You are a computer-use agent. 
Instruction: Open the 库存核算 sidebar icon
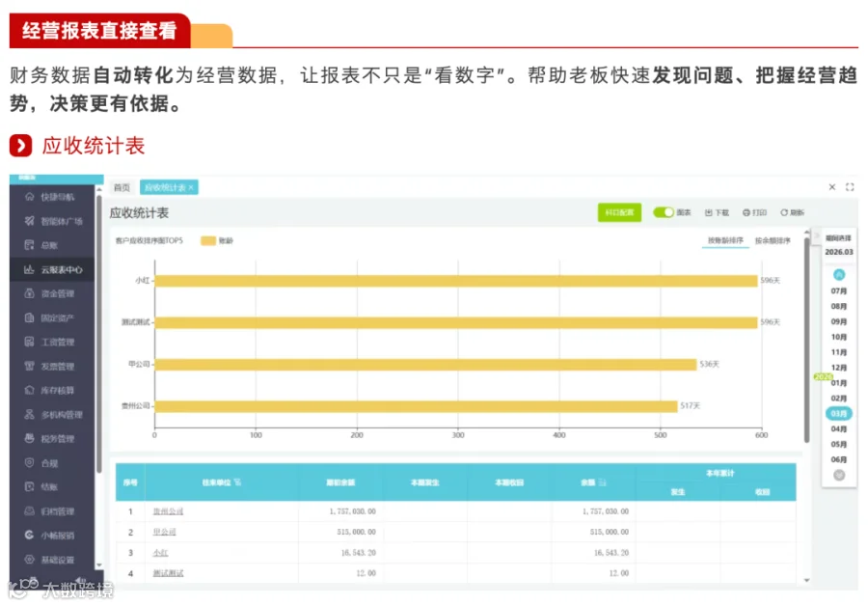pos(29,390)
